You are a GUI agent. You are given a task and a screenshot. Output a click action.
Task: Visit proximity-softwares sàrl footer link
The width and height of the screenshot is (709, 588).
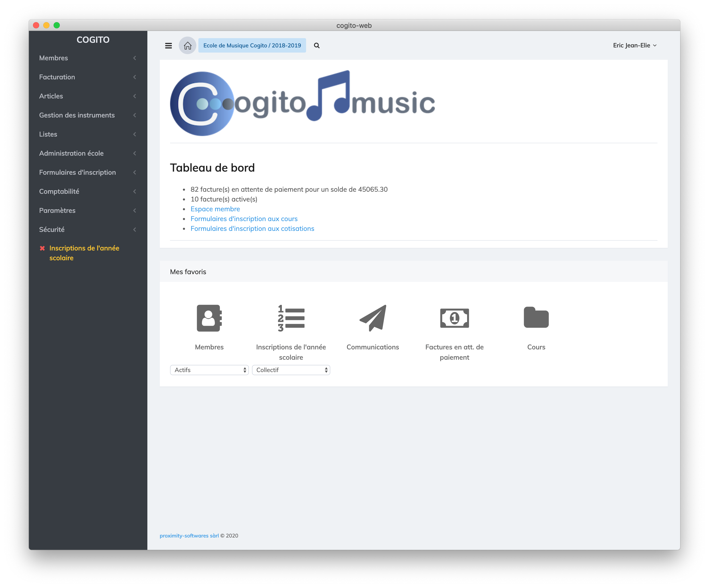[189, 536]
